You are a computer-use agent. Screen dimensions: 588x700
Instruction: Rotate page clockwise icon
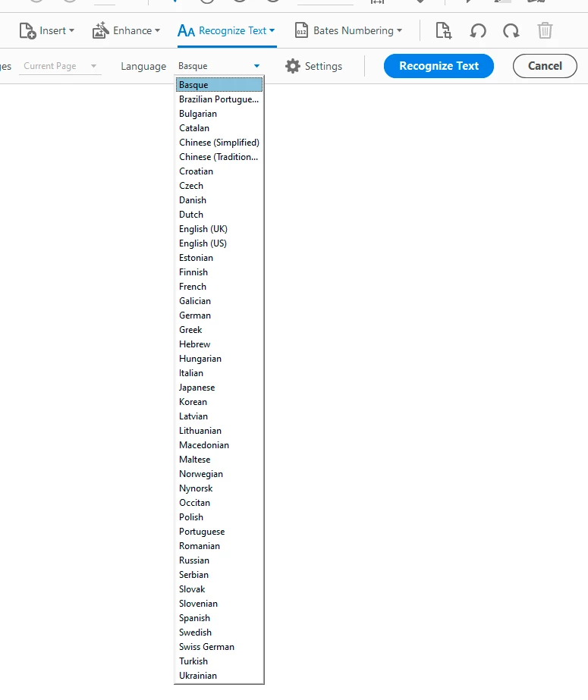[511, 31]
